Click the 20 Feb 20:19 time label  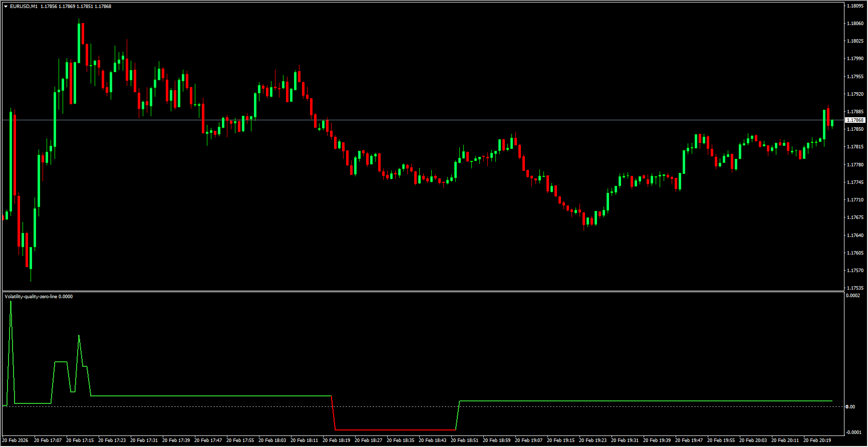[x=817, y=440]
